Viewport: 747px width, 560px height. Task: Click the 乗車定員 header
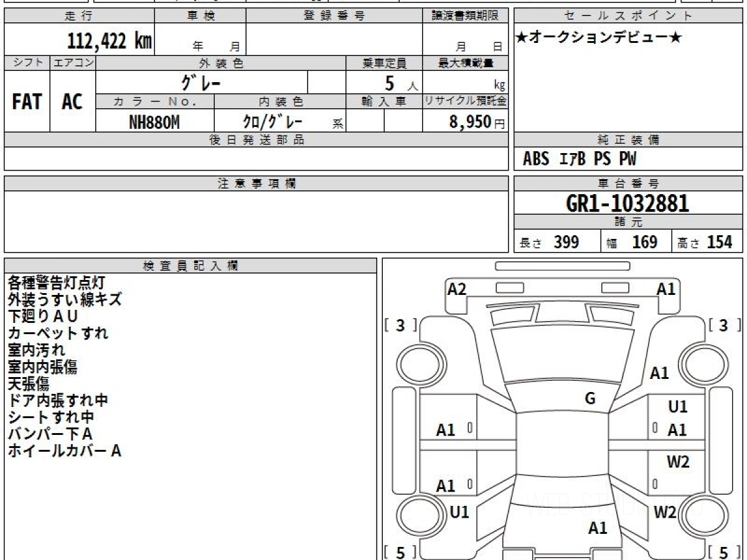coord(384,63)
